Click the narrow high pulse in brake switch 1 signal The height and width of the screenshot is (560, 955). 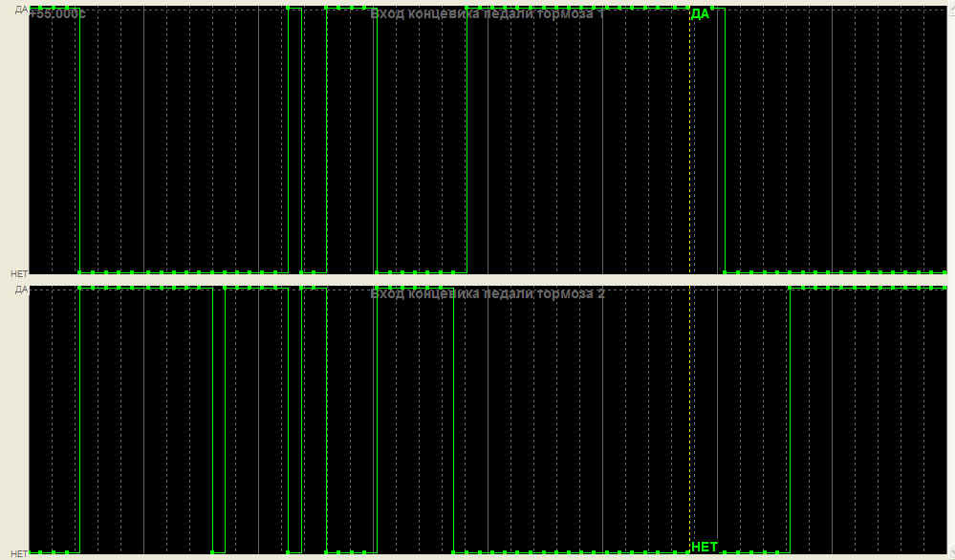(294, 8)
